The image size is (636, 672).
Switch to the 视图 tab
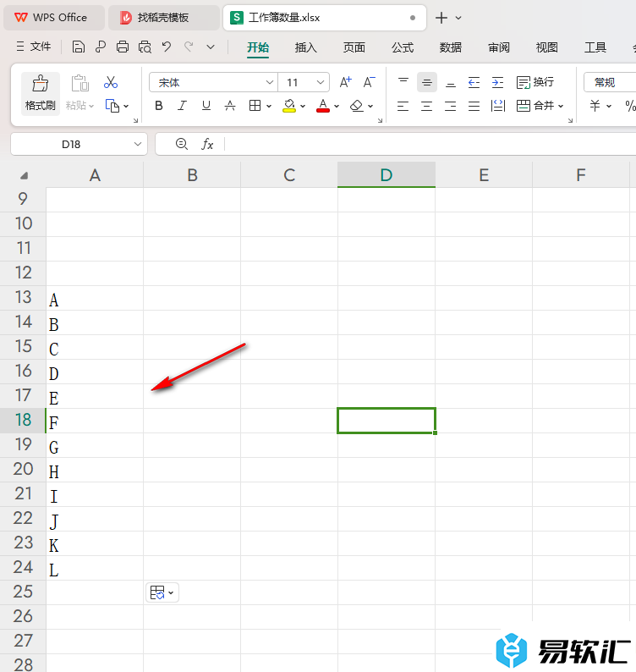pyautogui.click(x=547, y=47)
